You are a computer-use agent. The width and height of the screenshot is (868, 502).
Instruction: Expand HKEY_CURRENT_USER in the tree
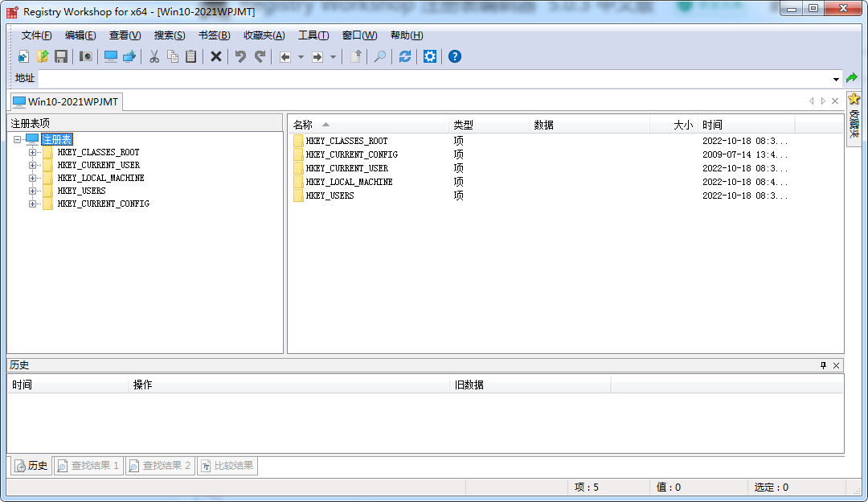[33, 165]
